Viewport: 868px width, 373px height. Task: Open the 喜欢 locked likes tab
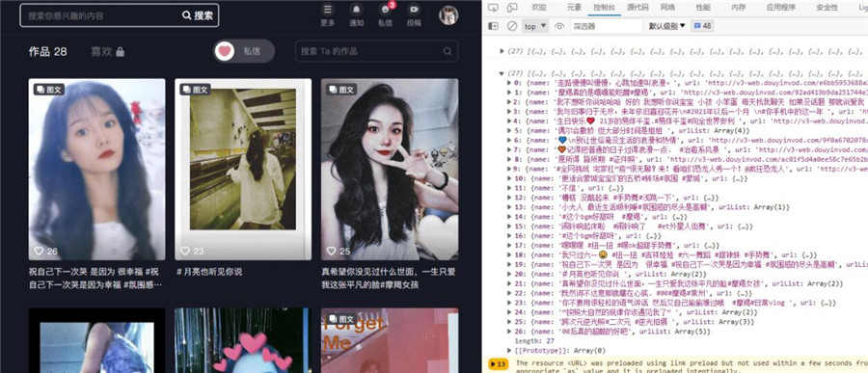click(x=108, y=51)
